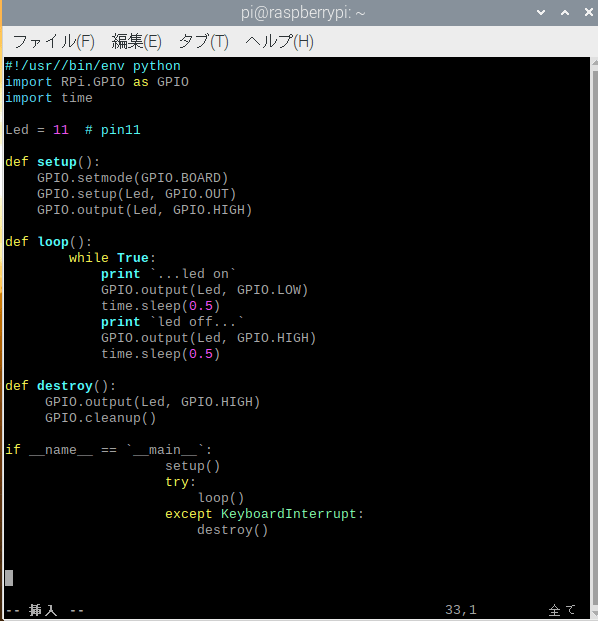The height and width of the screenshot is (621, 598).
Task: Click the line 'import time'
Action: point(49,98)
